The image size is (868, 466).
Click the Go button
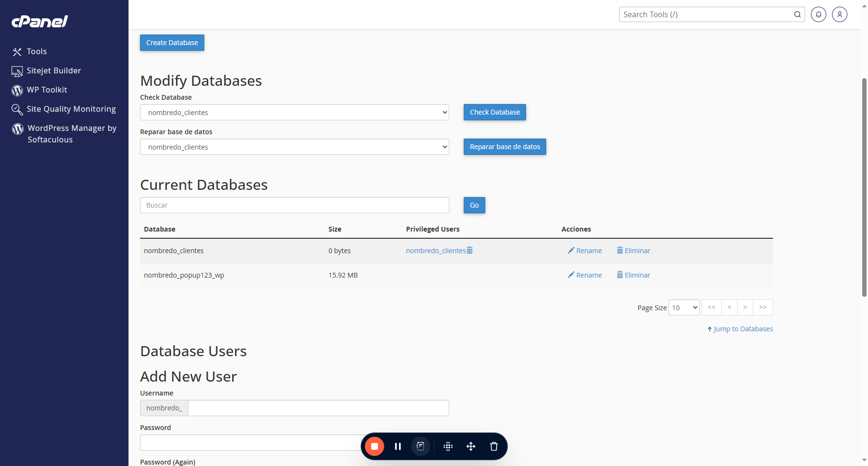[474, 205]
